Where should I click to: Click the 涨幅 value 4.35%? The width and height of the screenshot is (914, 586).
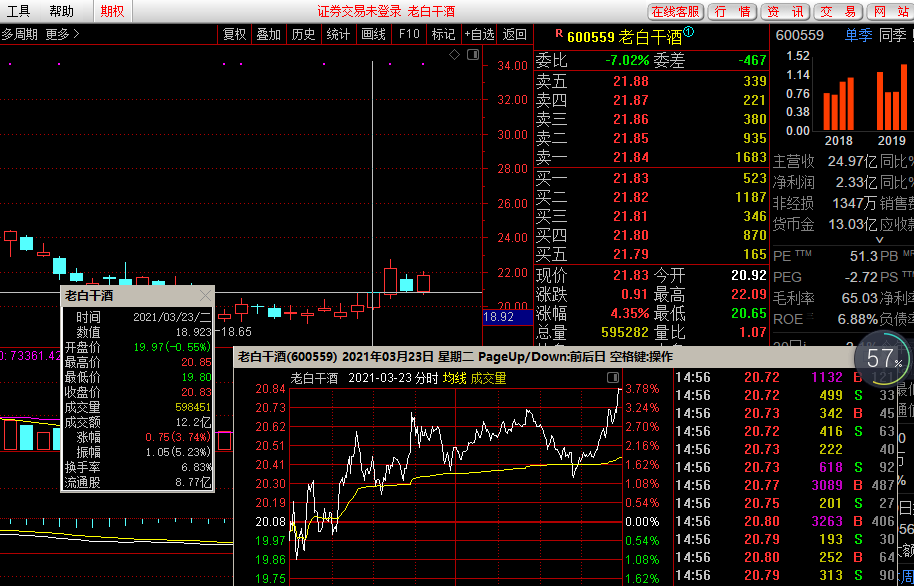[x=630, y=313]
